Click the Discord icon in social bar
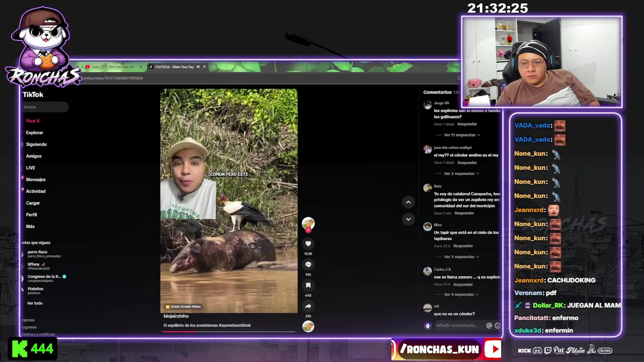The height and width of the screenshot is (362, 644). pos(537,350)
